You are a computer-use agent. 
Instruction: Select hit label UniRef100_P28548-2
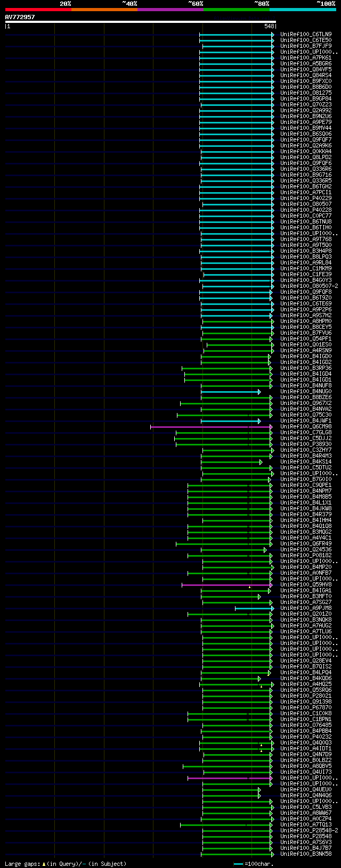(x=309, y=830)
